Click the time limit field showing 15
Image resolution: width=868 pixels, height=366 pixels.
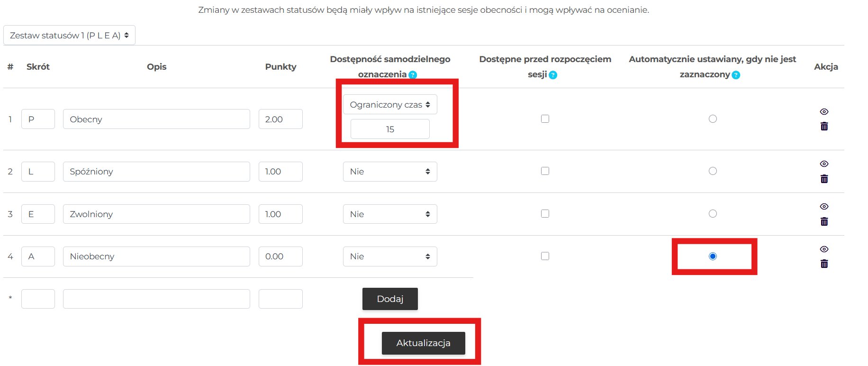[x=390, y=129]
